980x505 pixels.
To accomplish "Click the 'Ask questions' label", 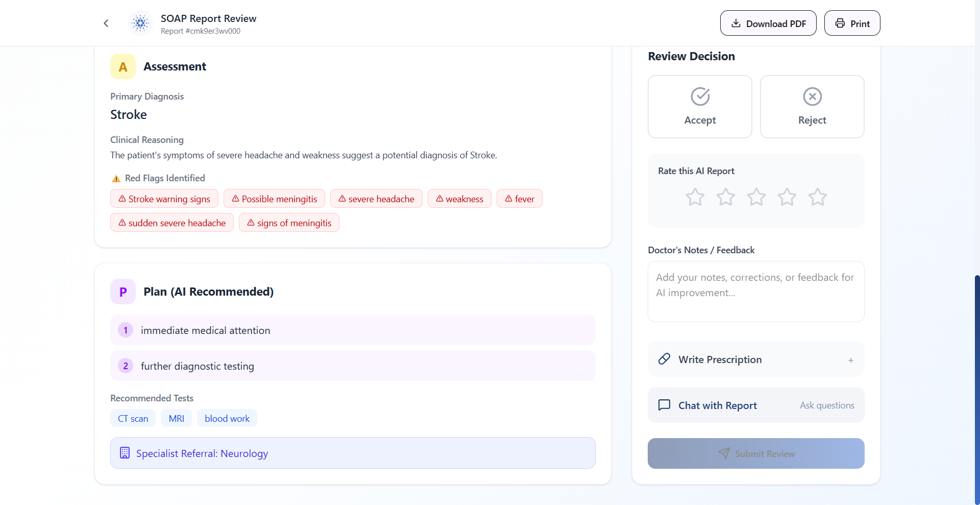I will click(827, 405).
